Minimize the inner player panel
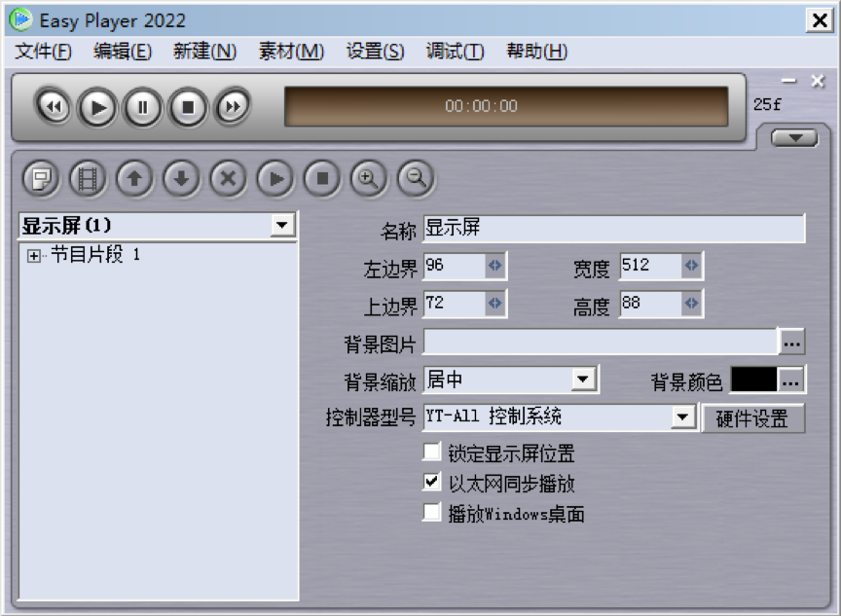 tap(789, 81)
